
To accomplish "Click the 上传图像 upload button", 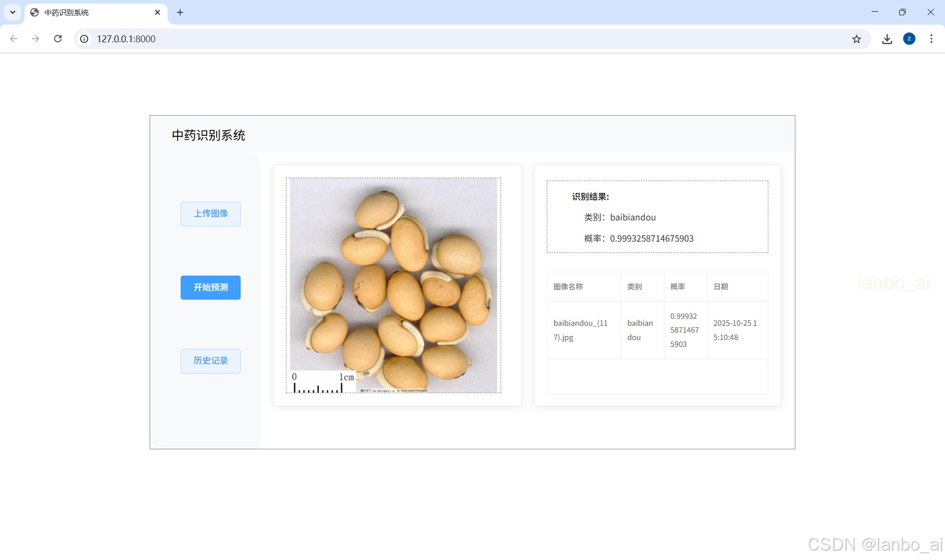I will coord(210,214).
